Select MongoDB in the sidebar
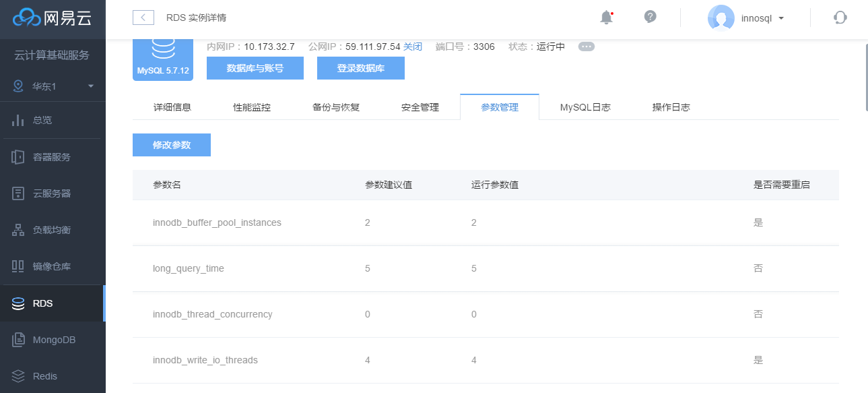This screenshot has height=393, width=868. [53, 339]
